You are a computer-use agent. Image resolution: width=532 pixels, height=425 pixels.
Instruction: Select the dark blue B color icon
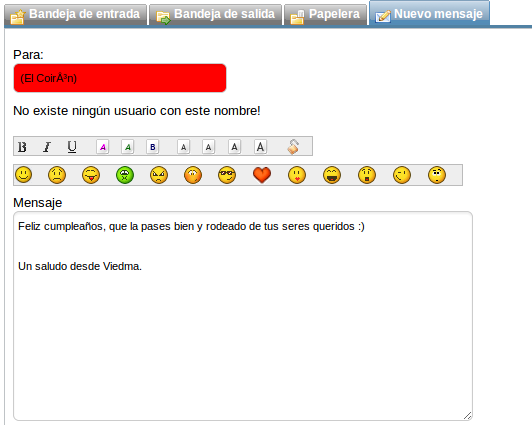pyautogui.click(x=153, y=147)
